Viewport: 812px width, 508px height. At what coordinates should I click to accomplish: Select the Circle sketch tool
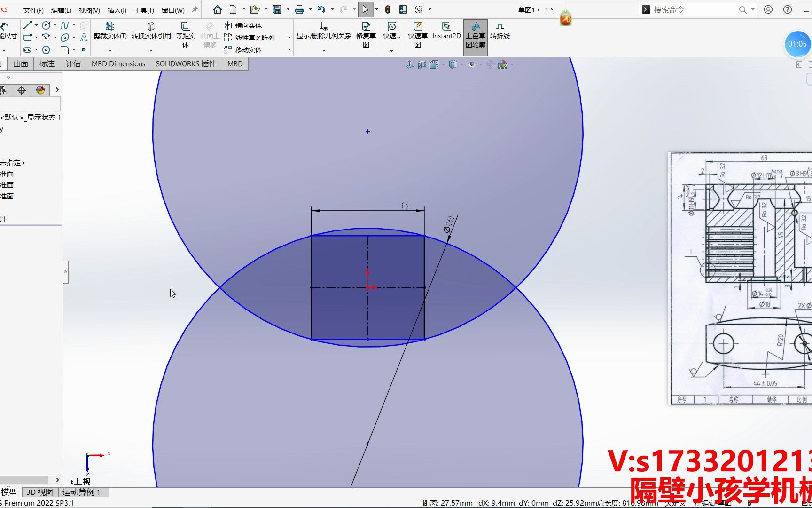coord(46,25)
